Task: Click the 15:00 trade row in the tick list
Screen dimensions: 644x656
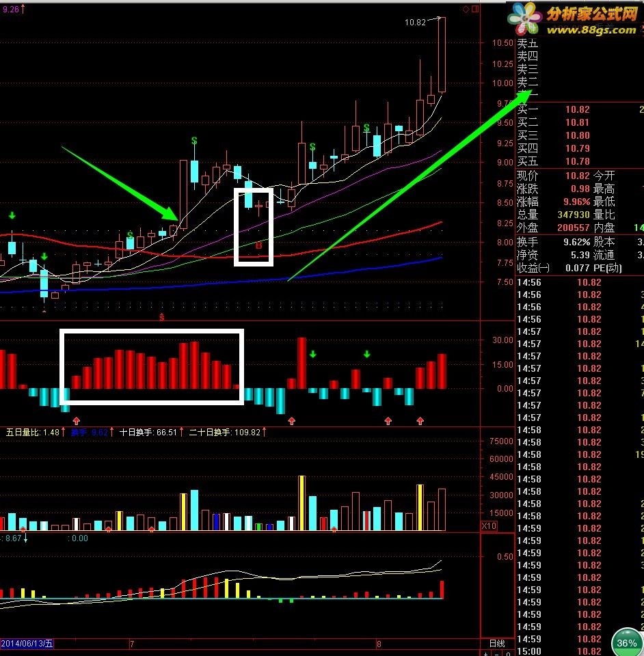Action: point(580,651)
